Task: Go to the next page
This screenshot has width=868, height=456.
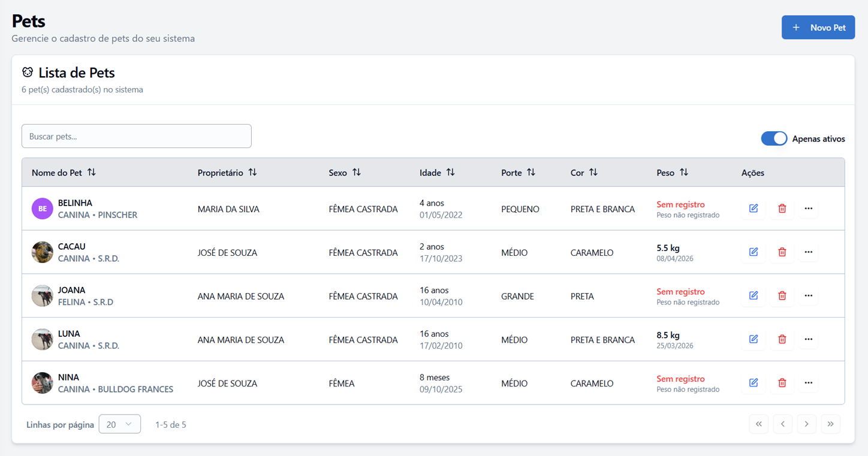Action: (807, 424)
